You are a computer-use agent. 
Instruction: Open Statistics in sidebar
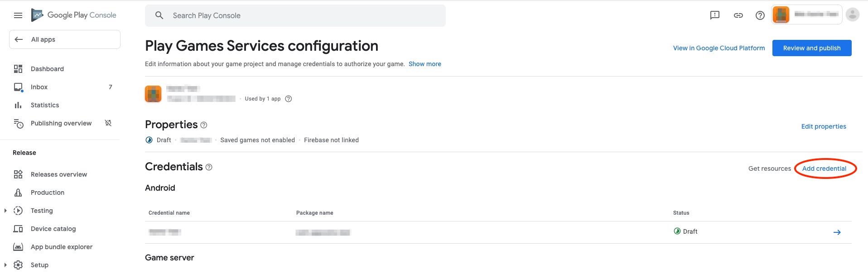(45, 105)
